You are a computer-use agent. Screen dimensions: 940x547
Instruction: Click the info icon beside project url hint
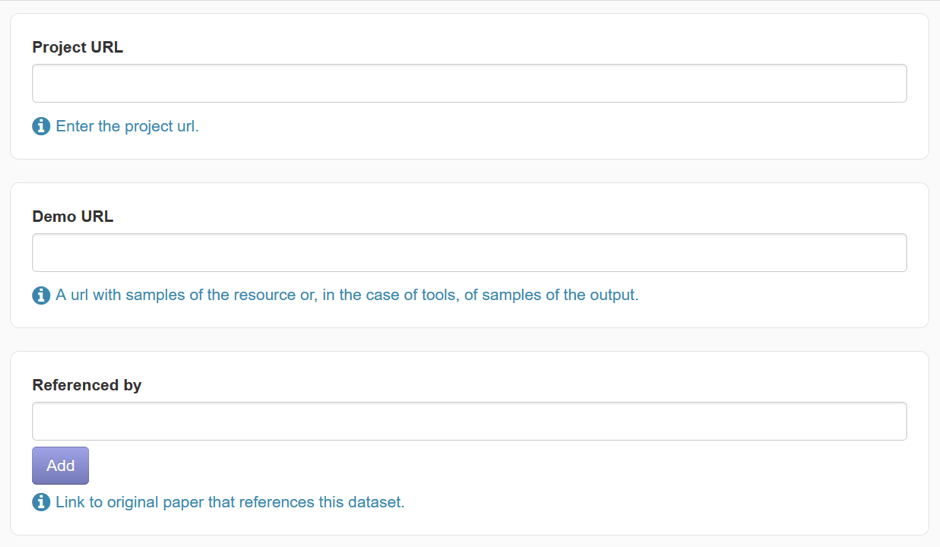41,126
